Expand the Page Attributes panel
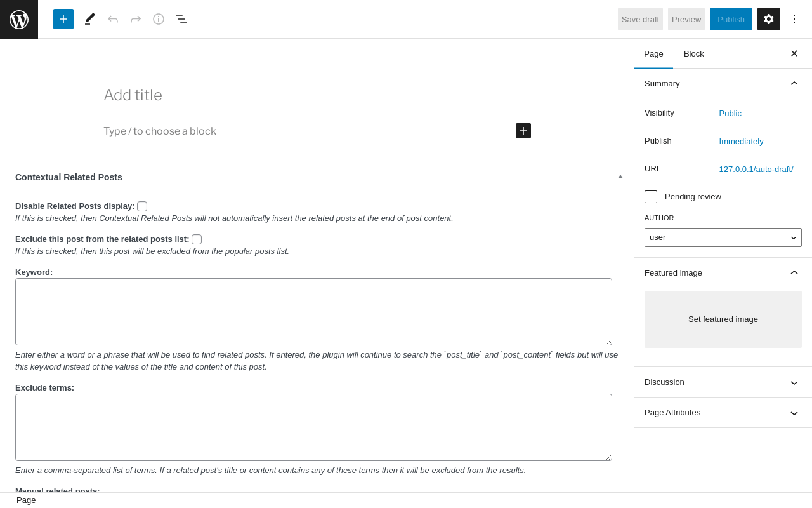The height and width of the screenshot is (508, 812). tap(723, 413)
